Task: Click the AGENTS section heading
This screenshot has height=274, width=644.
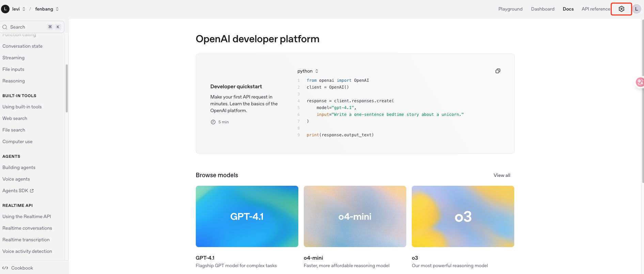Action: pyautogui.click(x=11, y=156)
